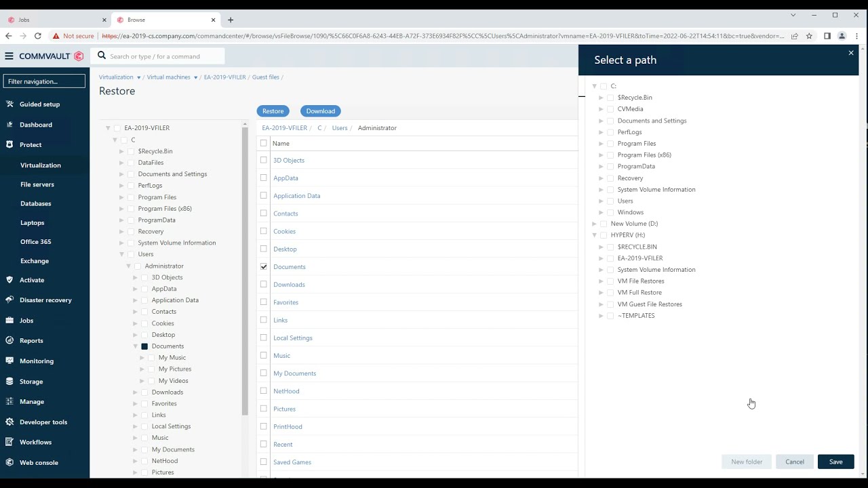Select Virtualization in the navigation

[x=41, y=165]
